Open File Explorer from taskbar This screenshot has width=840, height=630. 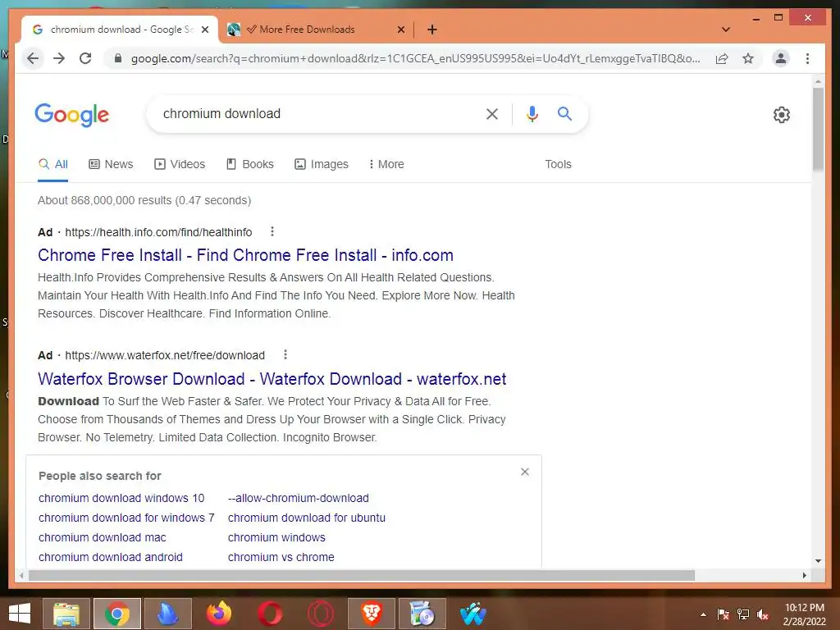(66, 614)
